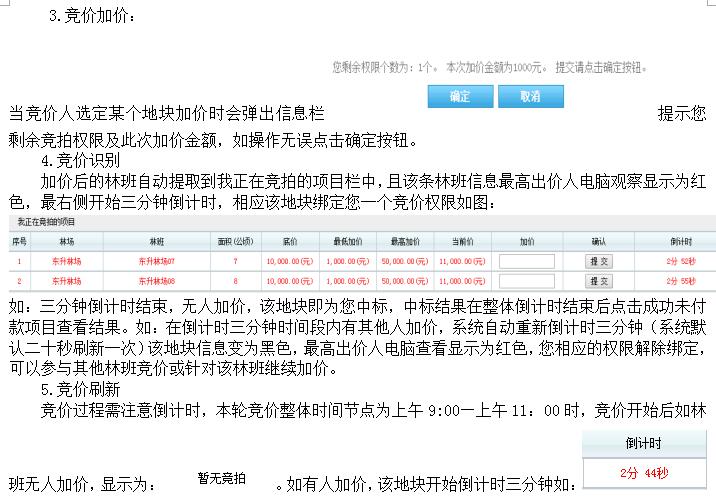Click the 确定 confirm button
The height and width of the screenshot is (500, 716).
[x=460, y=97]
